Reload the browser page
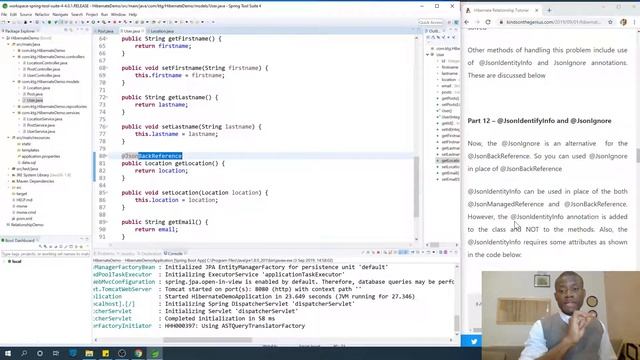Screen dimensions: 640x360 (488, 22)
